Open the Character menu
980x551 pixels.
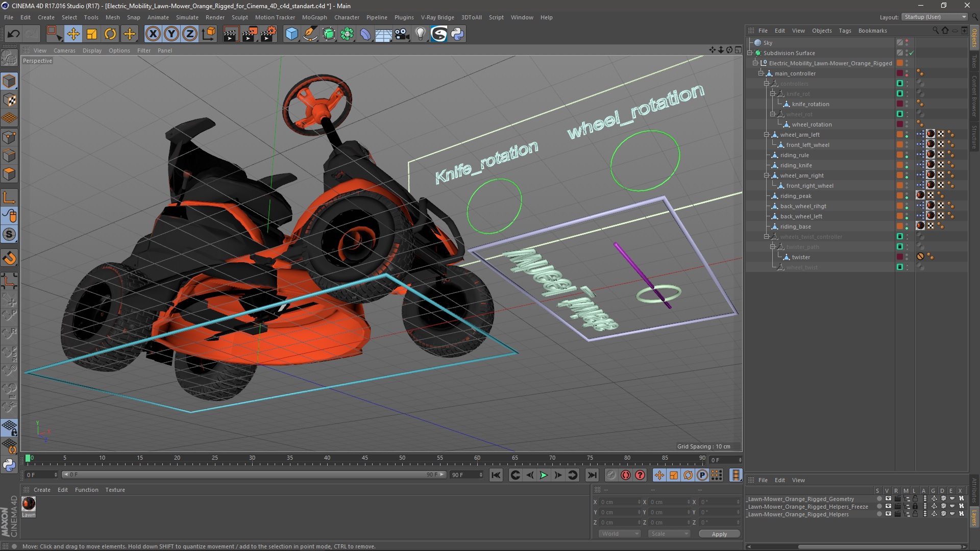(x=347, y=17)
